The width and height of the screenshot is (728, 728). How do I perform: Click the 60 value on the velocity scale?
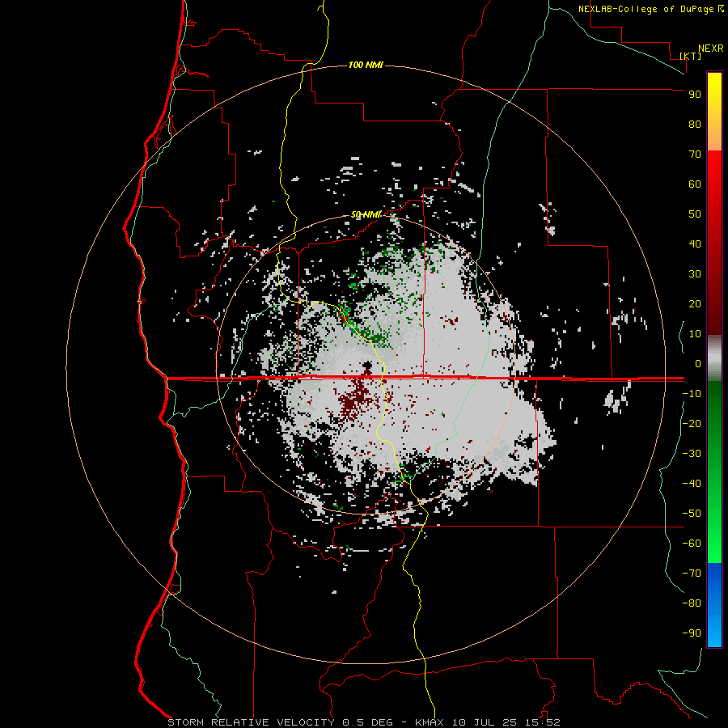tap(695, 184)
